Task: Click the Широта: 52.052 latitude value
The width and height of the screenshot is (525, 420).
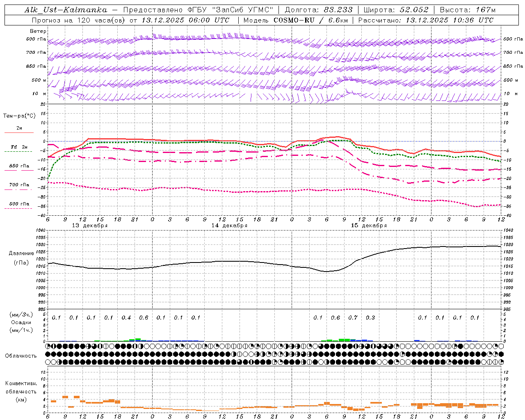Action: click(x=396, y=10)
